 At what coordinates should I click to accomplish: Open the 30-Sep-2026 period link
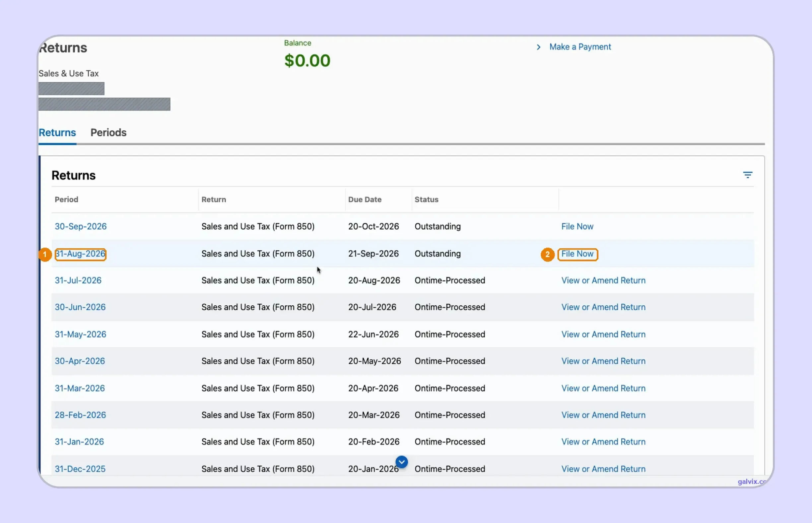81,227
